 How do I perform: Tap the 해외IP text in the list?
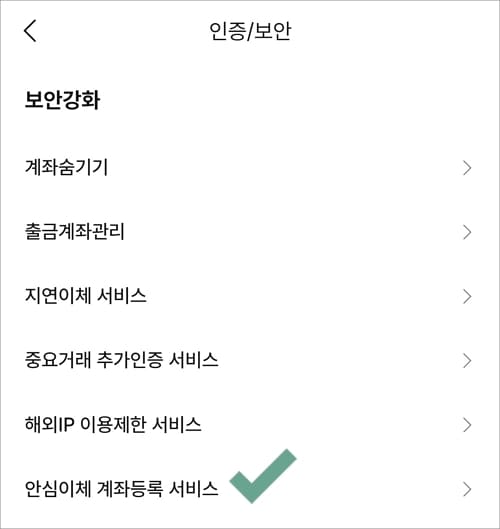click(x=50, y=424)
